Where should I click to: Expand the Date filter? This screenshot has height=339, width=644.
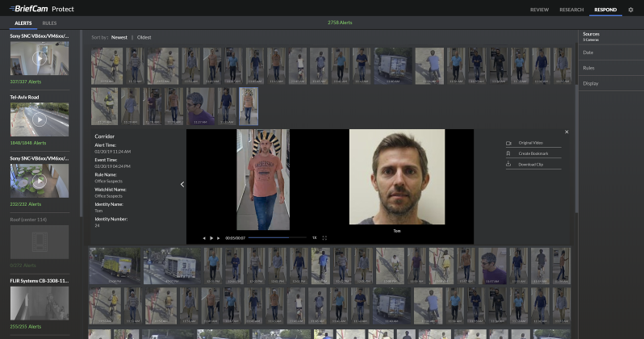(610, 52)
